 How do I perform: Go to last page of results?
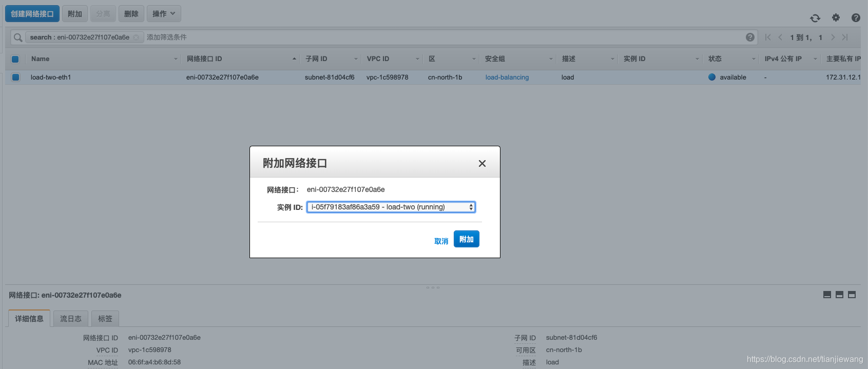click(845, 37)
